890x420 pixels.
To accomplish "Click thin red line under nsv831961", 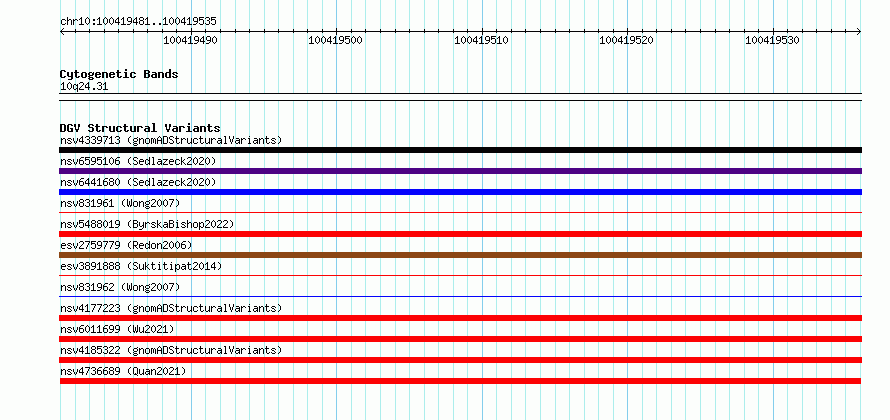I will tap(460, 213).
